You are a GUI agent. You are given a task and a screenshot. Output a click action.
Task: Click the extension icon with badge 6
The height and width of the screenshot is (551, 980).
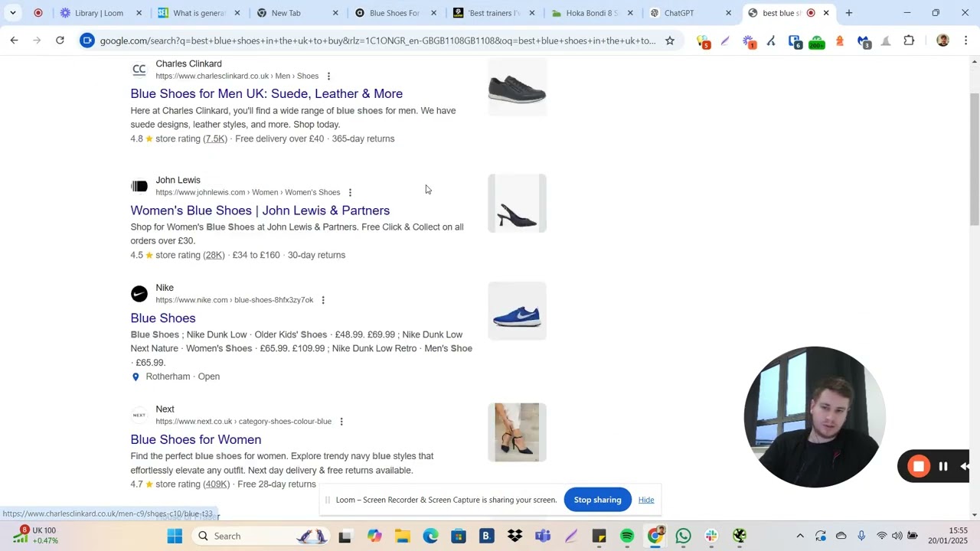(795, 41)
